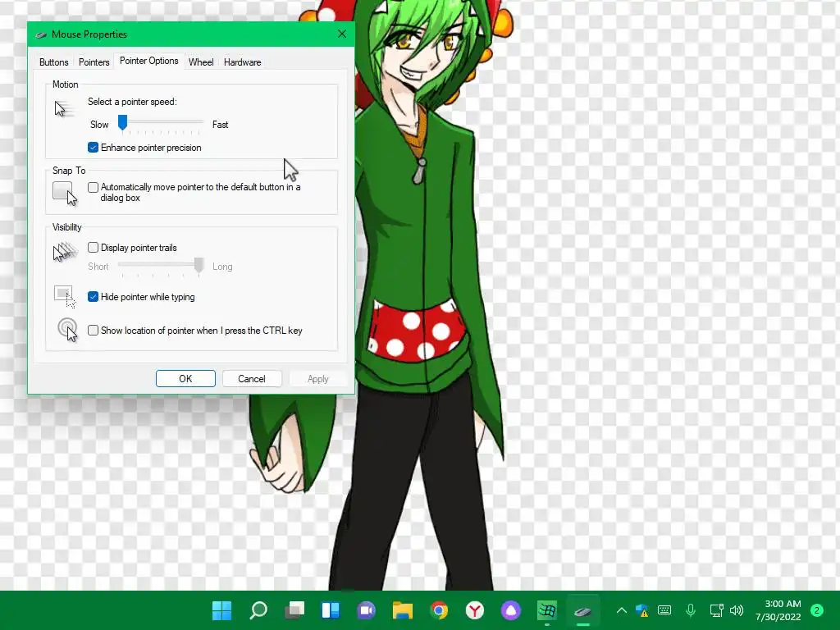This screenshot has height=630, width=840.
Task: Open the volume tray icon
Action: click(x=737, y=610)
